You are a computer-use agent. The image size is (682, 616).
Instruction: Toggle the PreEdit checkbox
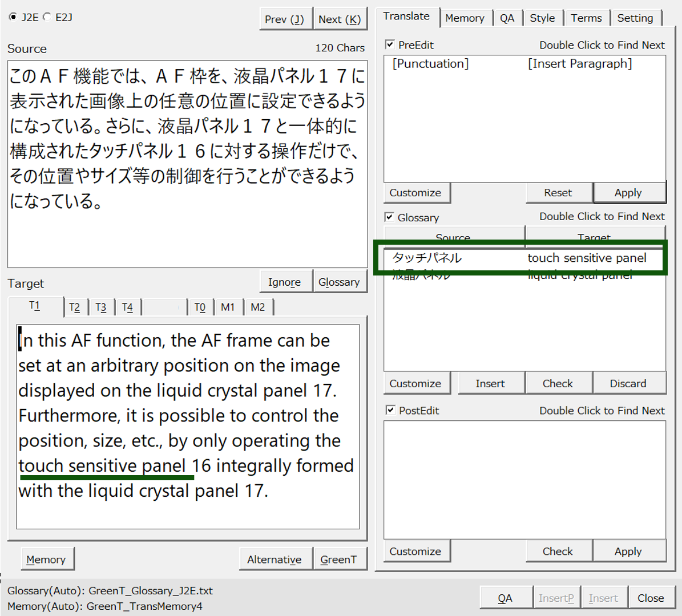pyautogui.click(x=390, y=44)
